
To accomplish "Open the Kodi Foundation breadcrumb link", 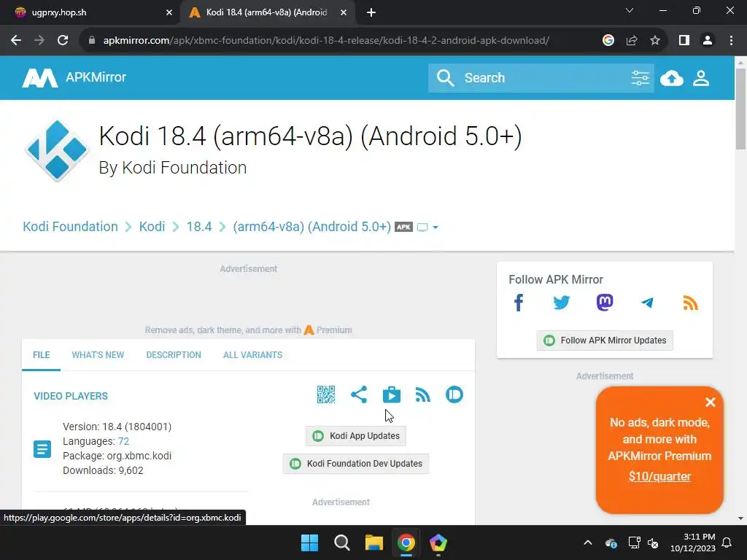I will tap(71, 227).
